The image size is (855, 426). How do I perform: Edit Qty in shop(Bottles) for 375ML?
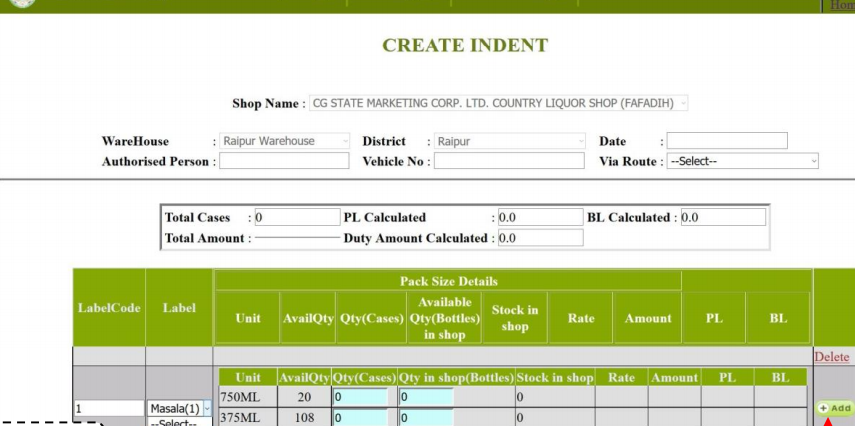[x=426, y=418]
